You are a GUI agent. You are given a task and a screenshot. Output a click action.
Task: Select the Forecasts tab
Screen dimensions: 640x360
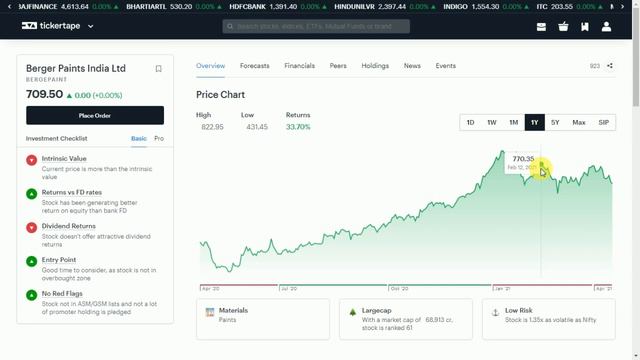coord(255,66)
